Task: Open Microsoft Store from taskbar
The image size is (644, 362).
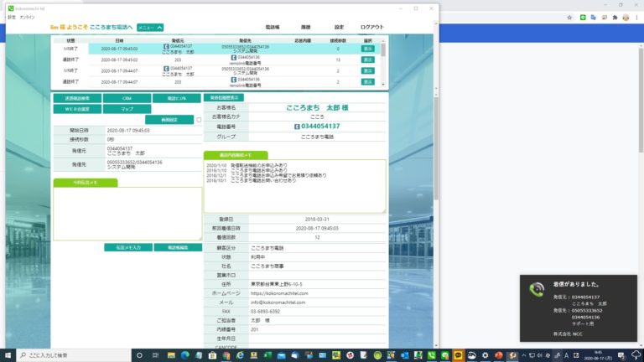Action: 212,355
